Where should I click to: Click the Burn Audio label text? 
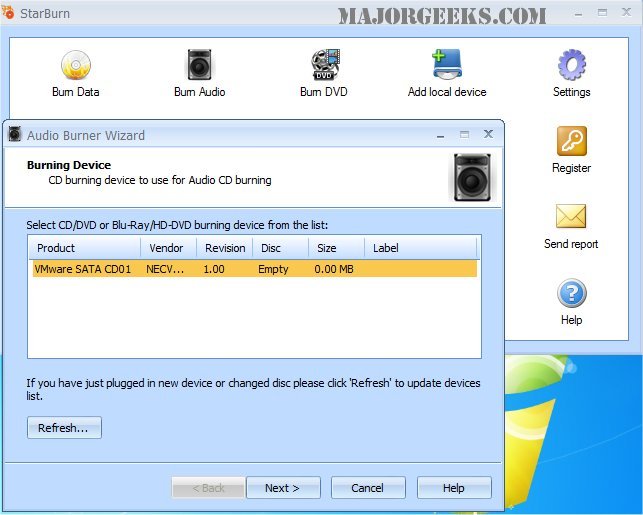(x=200, y=92)
